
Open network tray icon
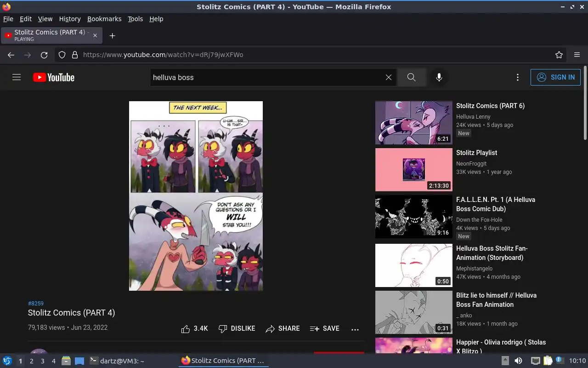point(535,361)
